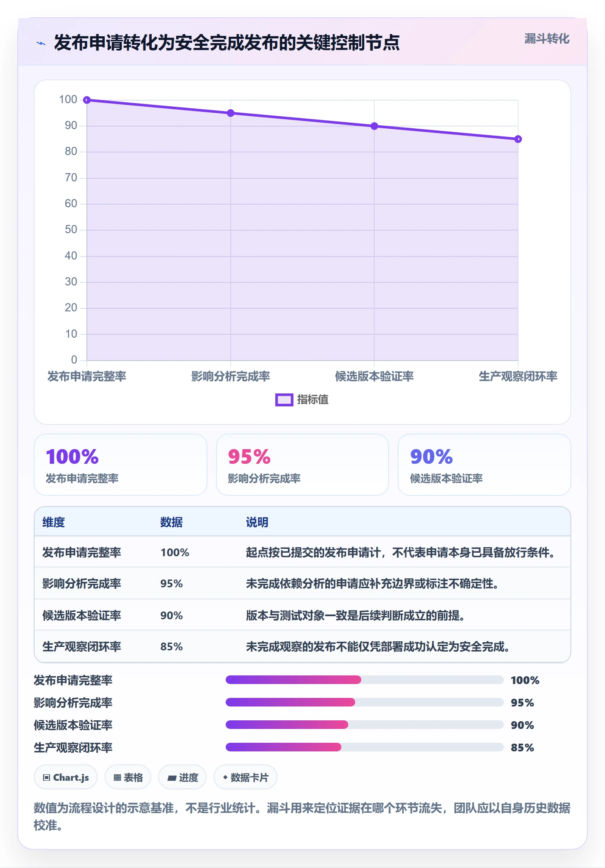The height and width of the screenshot is (868, 605).
Task: Click the 85% label beside the progress bar
Action: (522, 748)
